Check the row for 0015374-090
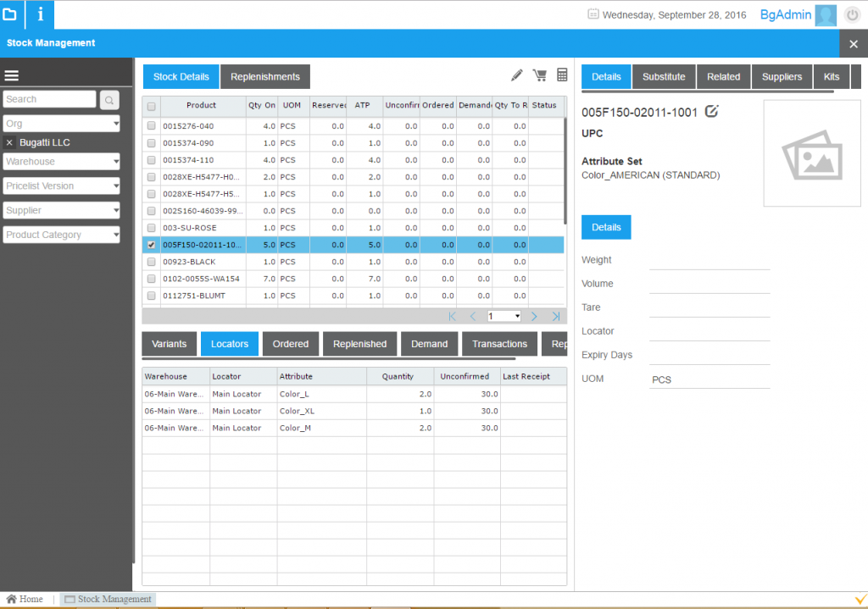868x609 pixels. (x=151, y=143)
